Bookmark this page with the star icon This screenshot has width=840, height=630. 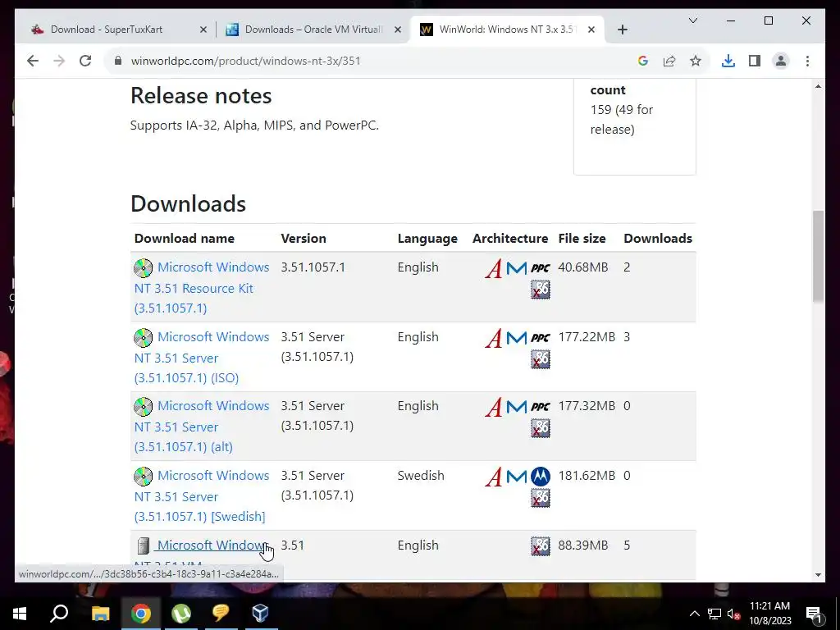(696, 61)
